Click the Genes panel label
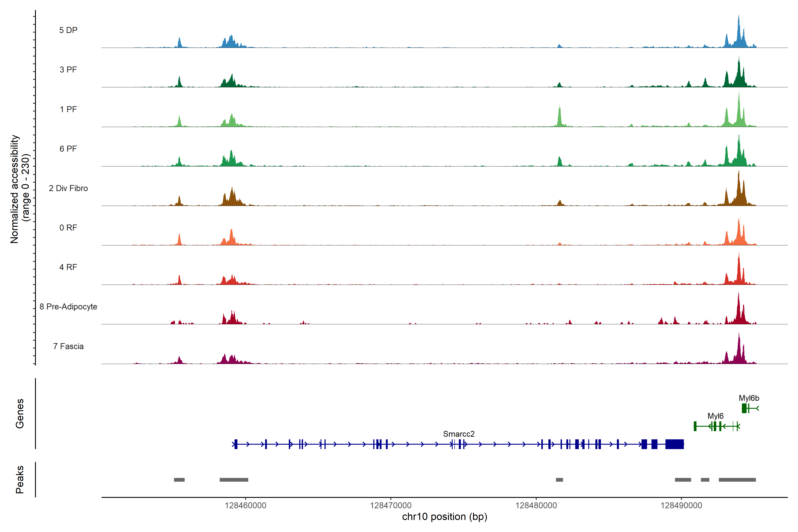 [20, 414]
